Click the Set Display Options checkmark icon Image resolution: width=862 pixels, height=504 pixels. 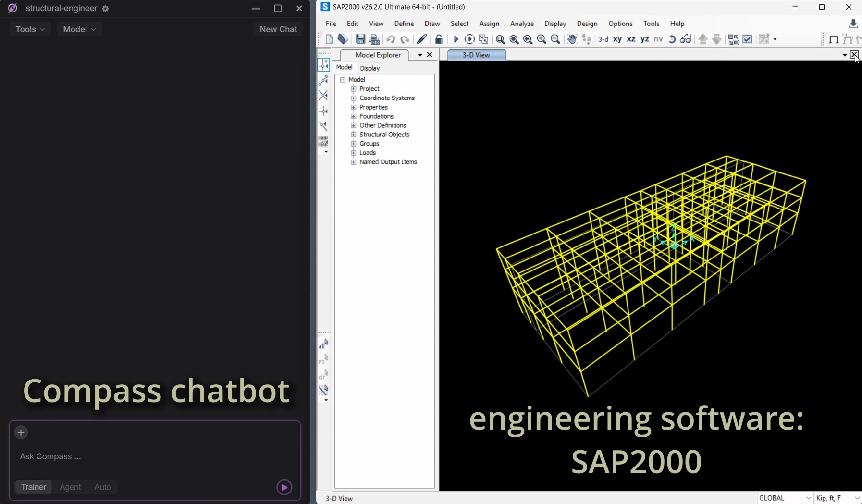(748, 39)
